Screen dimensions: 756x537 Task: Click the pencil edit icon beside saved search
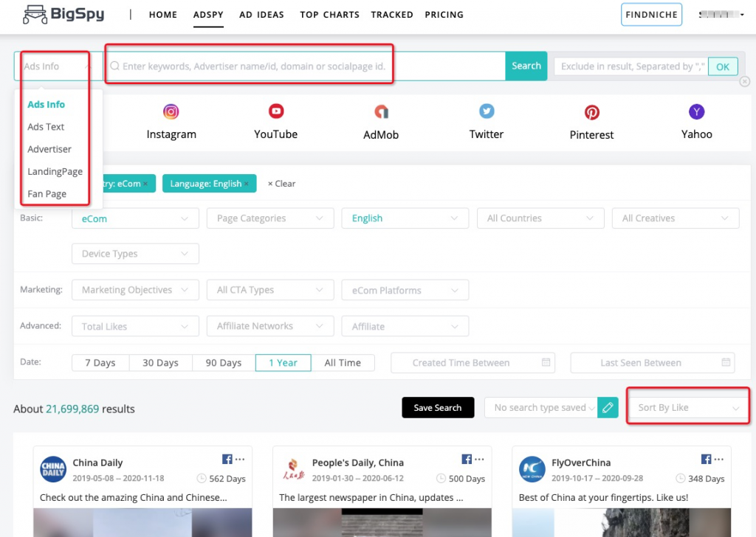pos(608,408)
